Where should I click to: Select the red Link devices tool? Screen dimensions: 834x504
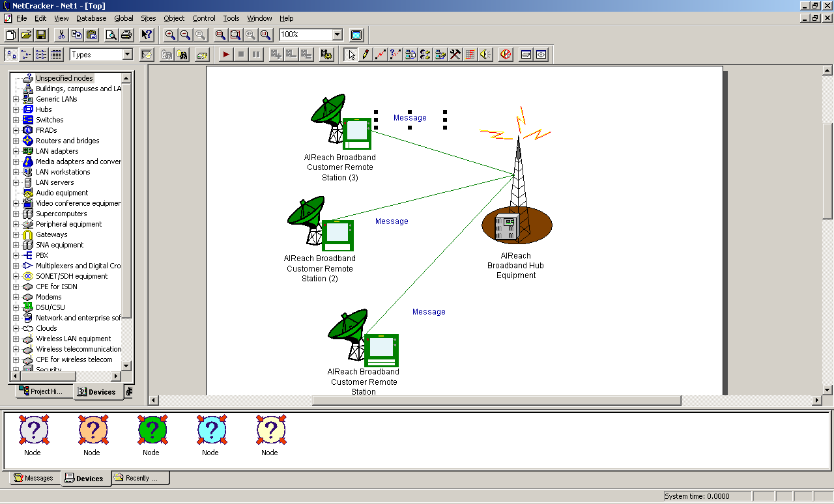click(381, 55)
